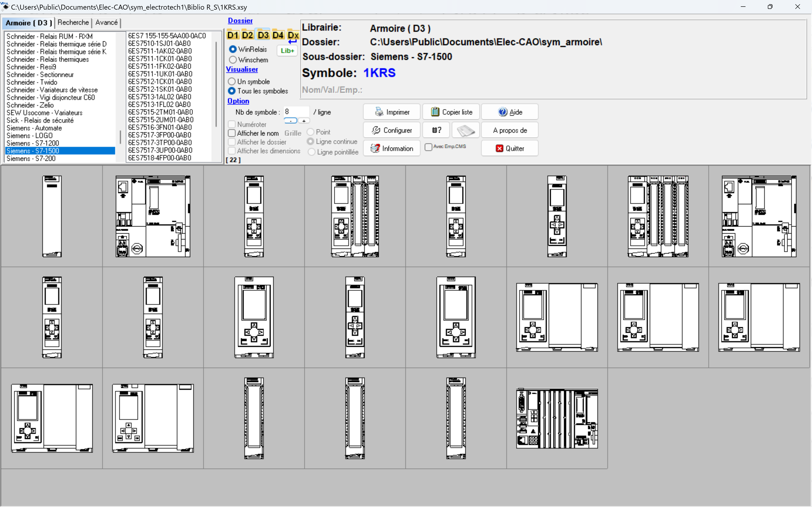Select the Un symbole radio option

click(x=232, y=81)
